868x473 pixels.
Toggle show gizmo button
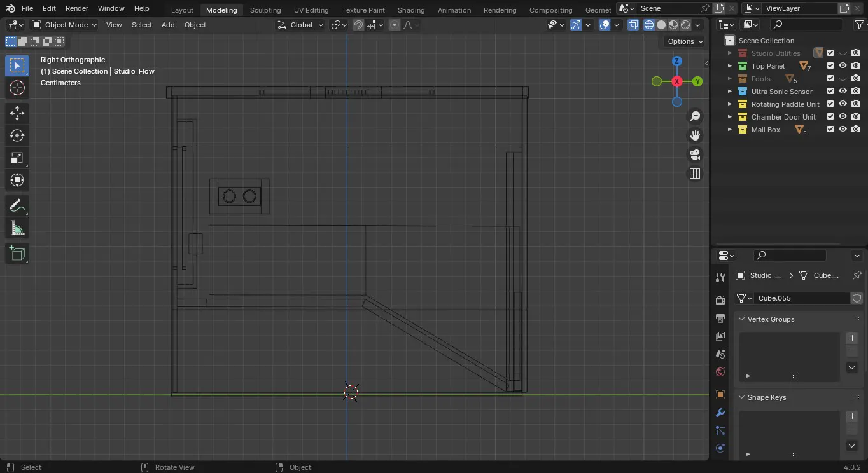click(x=575, y=25)
